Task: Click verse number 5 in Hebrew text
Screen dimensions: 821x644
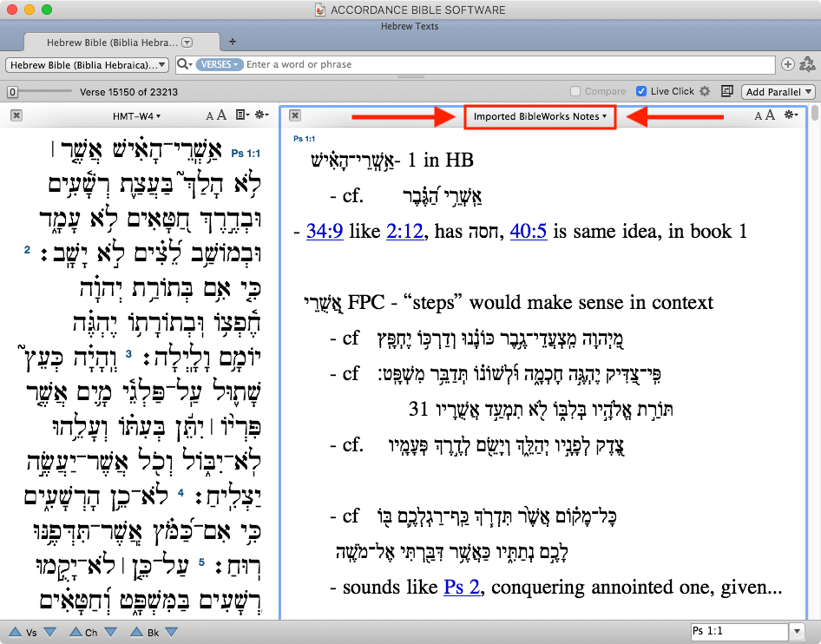Action: tap(201, 562)
